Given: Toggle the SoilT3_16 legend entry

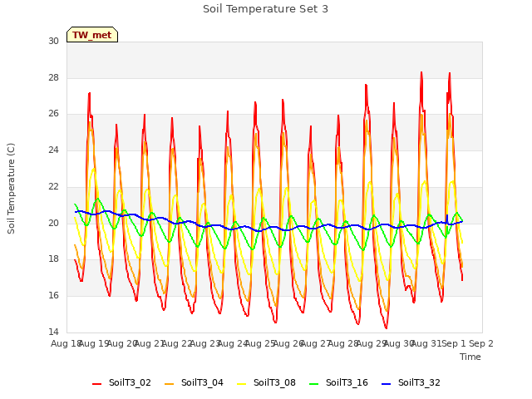Looking at the screenshot, I should click(338, 382).
